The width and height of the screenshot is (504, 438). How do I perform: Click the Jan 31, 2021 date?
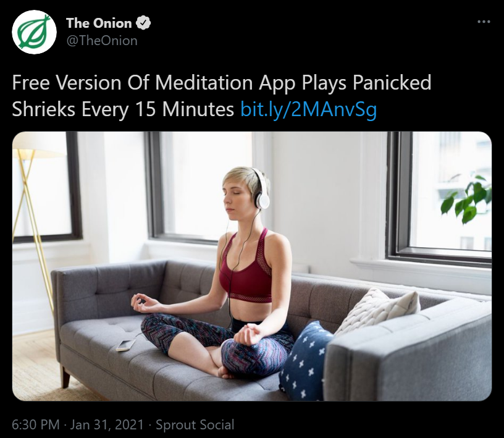[x=107, y=424]
